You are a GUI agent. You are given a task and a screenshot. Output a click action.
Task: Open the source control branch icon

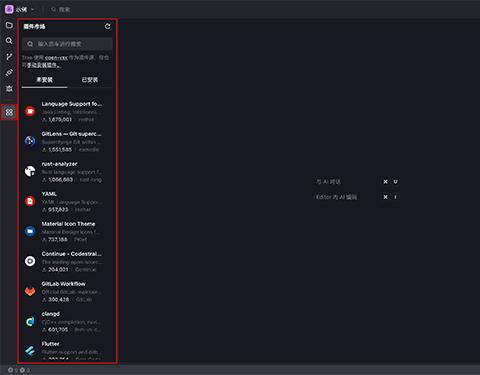click(9, 57)
